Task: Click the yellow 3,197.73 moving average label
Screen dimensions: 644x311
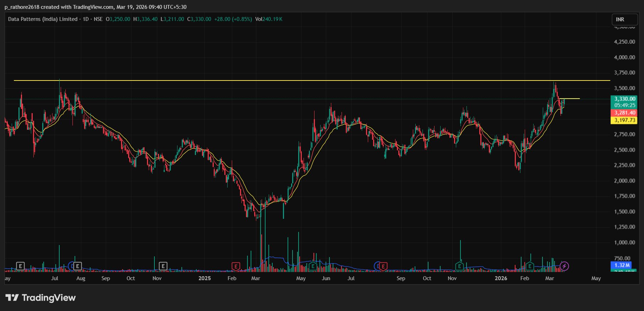Action: (x=624, y=120)
